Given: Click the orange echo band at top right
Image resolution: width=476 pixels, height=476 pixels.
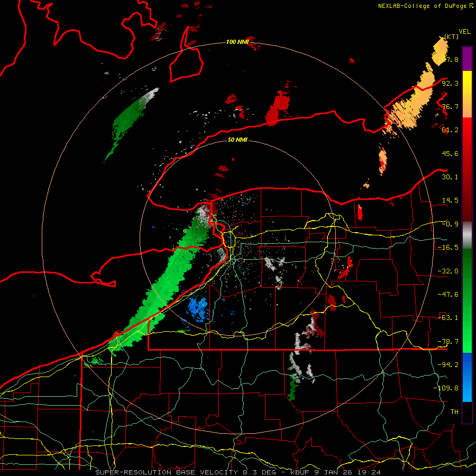Looking at the screenshot, I should tap(414, 100).
